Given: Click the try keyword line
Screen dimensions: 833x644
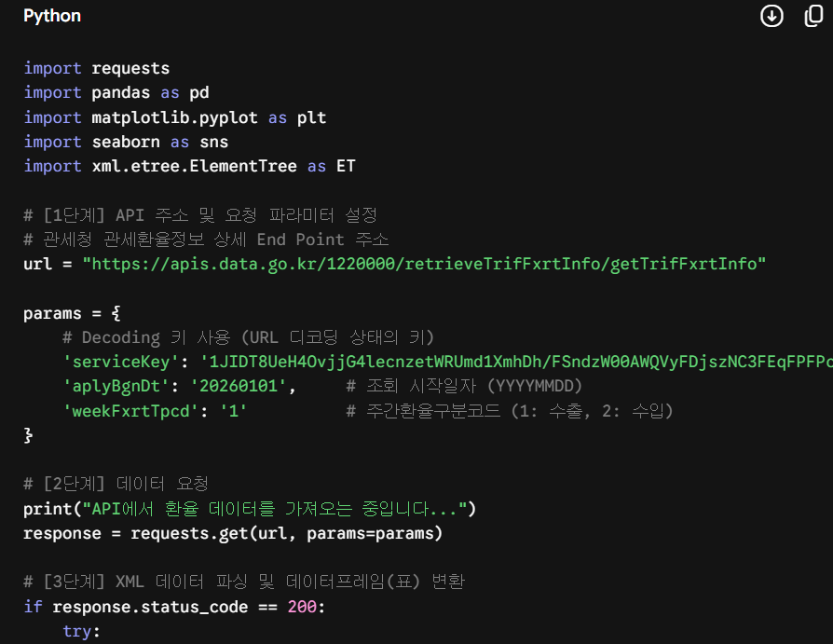Looking at the screenshot, I should (81, 631).
